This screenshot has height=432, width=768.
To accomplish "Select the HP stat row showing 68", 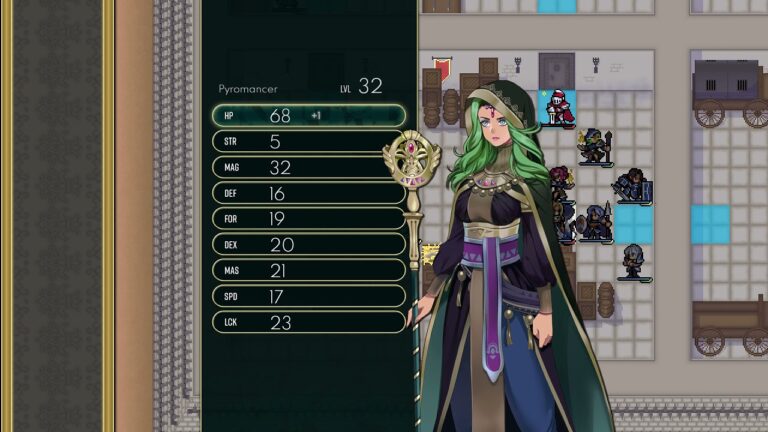I will pyautogui.click(x=309, y=116).
